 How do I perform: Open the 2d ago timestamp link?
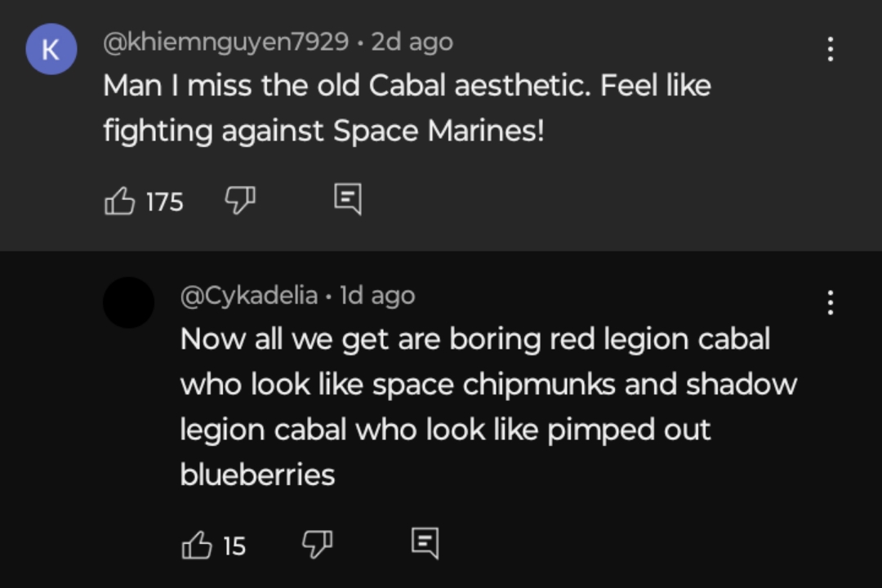point(412,42)
